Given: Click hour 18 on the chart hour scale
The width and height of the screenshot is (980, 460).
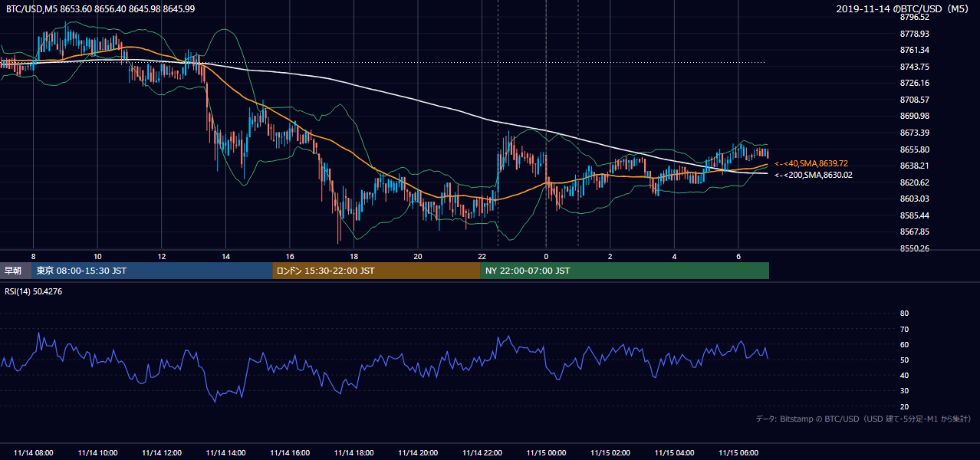Looking at the screenshot, I should click(354, 256).
